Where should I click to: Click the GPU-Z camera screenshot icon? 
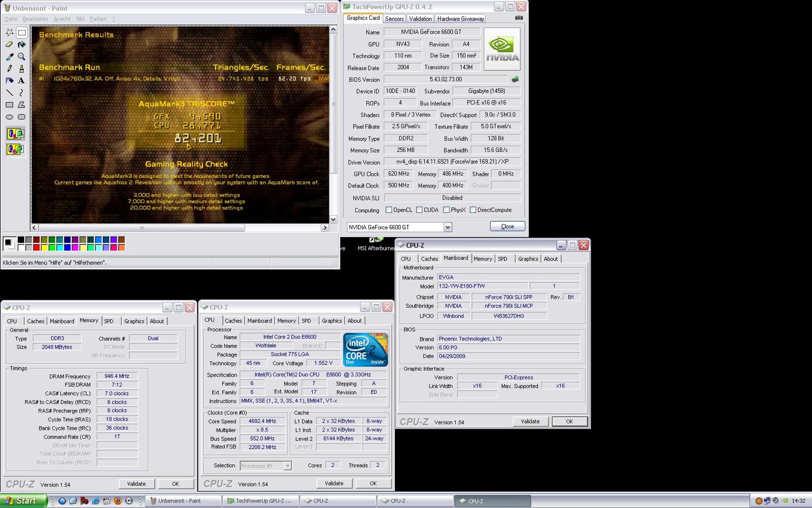(x=519, y=18)
